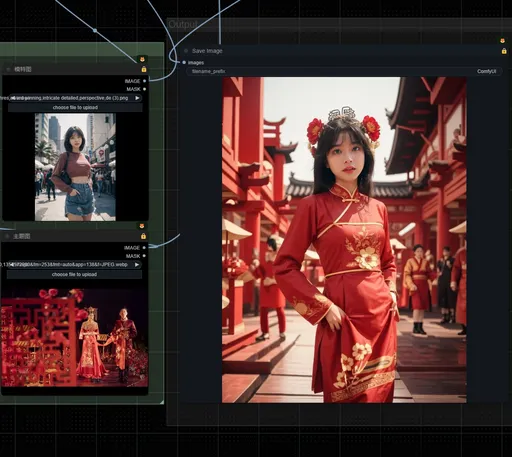
Task: Click upper choose file to upload button
Action: pyautogui.click(x=75, y=107)
